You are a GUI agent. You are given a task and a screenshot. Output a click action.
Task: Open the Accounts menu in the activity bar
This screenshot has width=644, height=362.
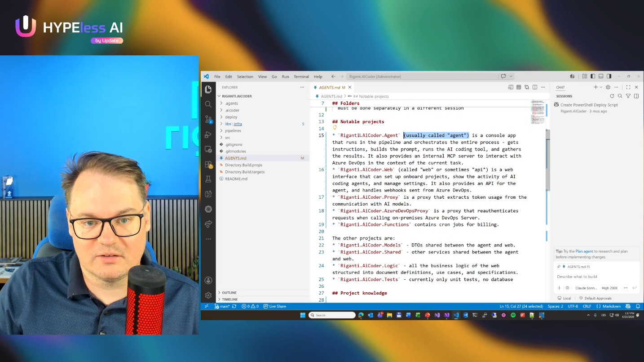click(208, 281)
